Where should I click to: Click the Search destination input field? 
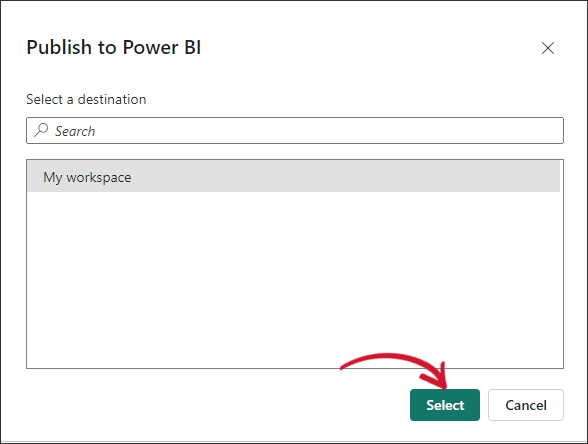(x=295, y=130)
